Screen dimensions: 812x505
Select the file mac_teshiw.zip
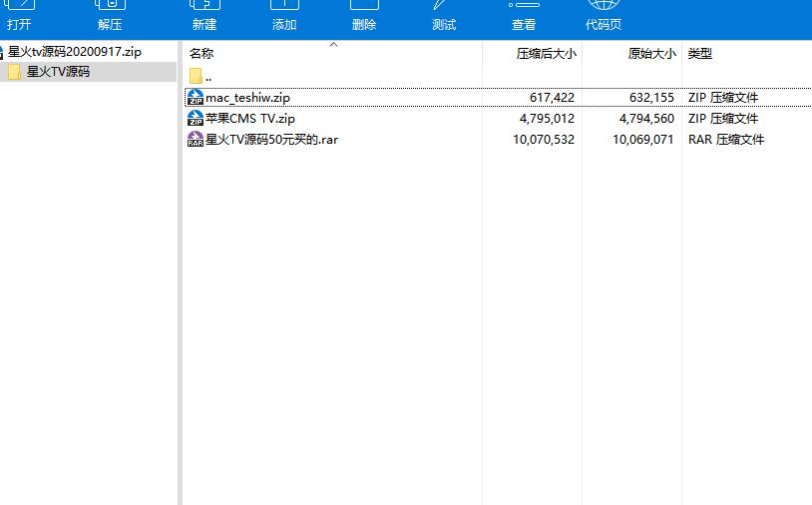(x=247, y=98)
